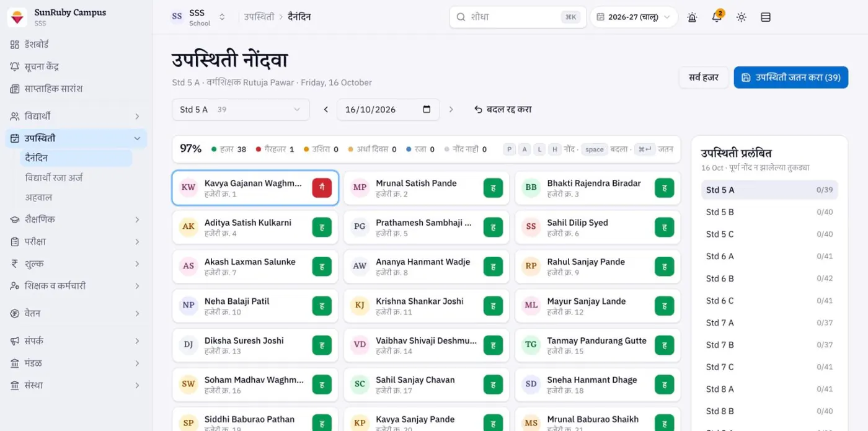Open the 2026-27 academic year dropdown
Viewport: 868px width, 431px height.
(x=633, y=17)
